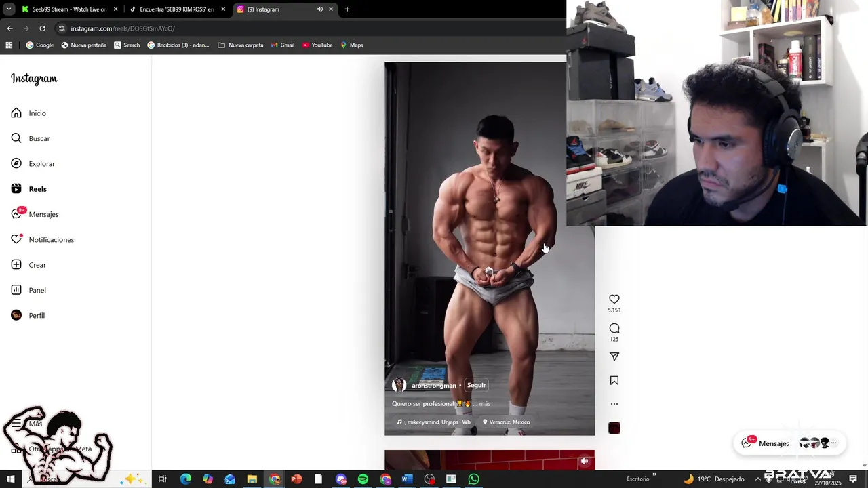Mute the Instagram tab audio icon
Viewport: 868px width, 488px height.
(x=319, y=9)
